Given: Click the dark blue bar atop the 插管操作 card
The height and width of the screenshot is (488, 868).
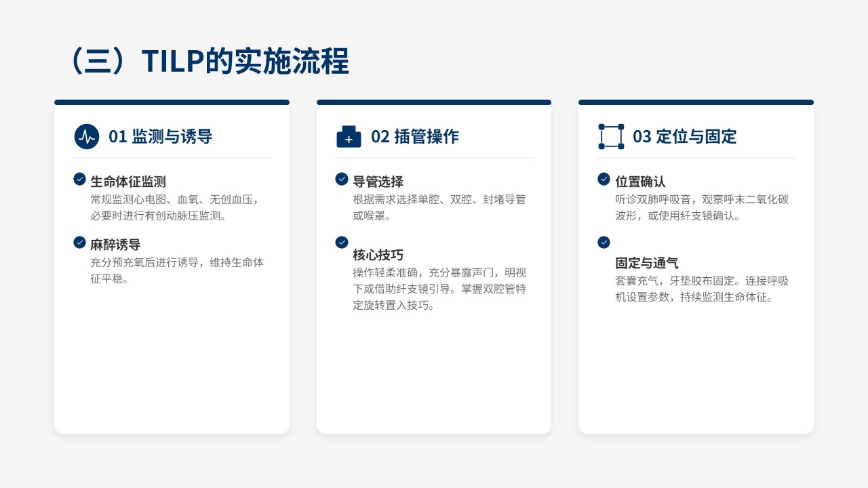Looking at the screenshot, I should pos(434,102).
